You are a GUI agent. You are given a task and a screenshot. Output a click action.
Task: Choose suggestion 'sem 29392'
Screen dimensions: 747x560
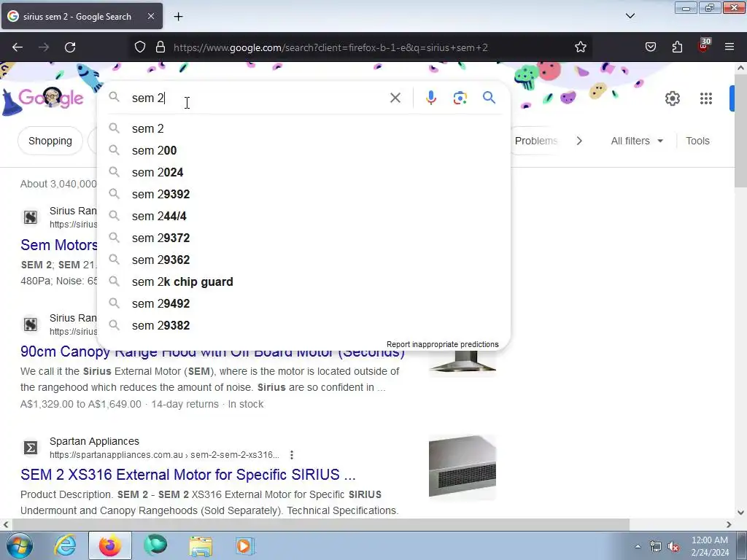[304, 194]
